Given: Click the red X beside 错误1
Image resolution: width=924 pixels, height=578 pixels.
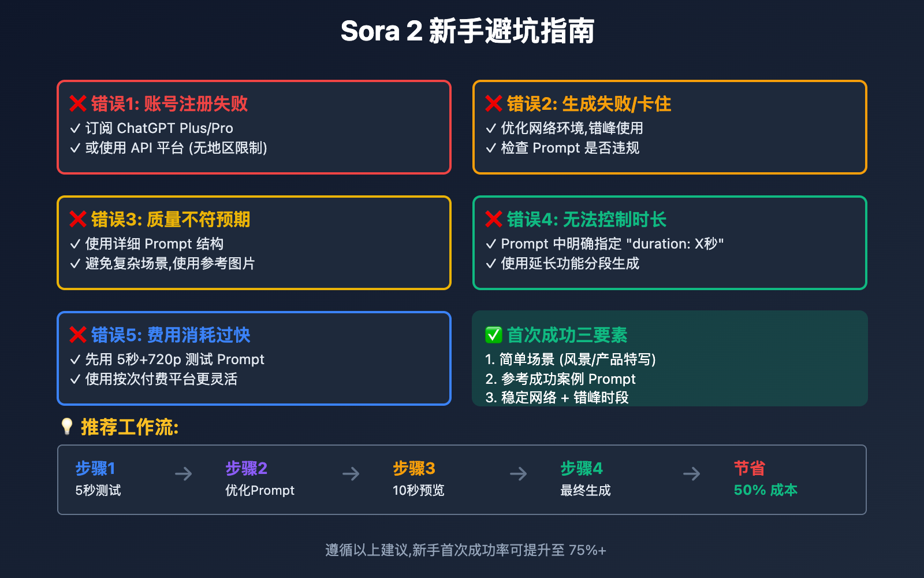Looking at the screenshot, I should (x=78, y=103).
